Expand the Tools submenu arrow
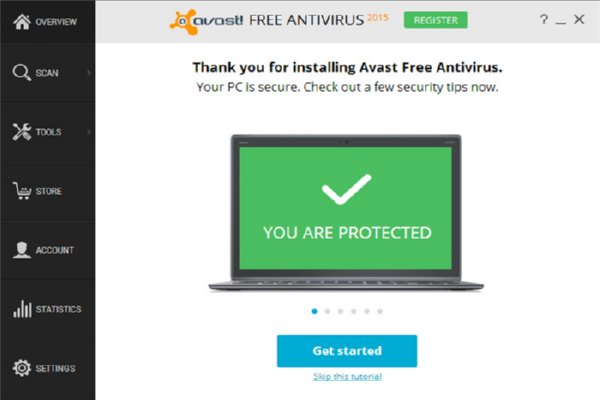Image resolution: width=600 pixels, height=400 pixels. point(89,132)
